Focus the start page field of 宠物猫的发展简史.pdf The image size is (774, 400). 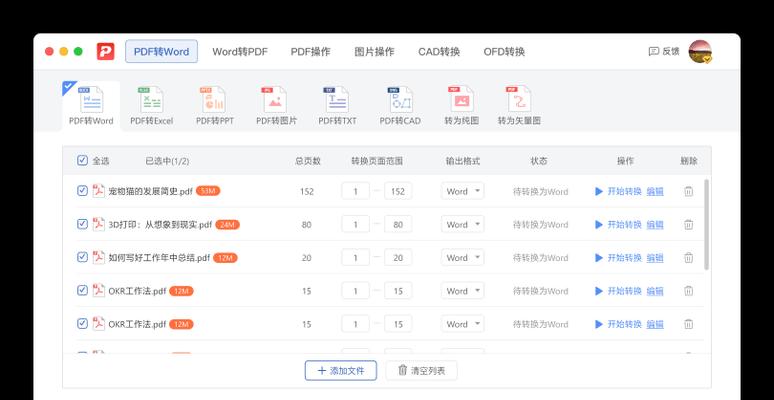point(355,191)
